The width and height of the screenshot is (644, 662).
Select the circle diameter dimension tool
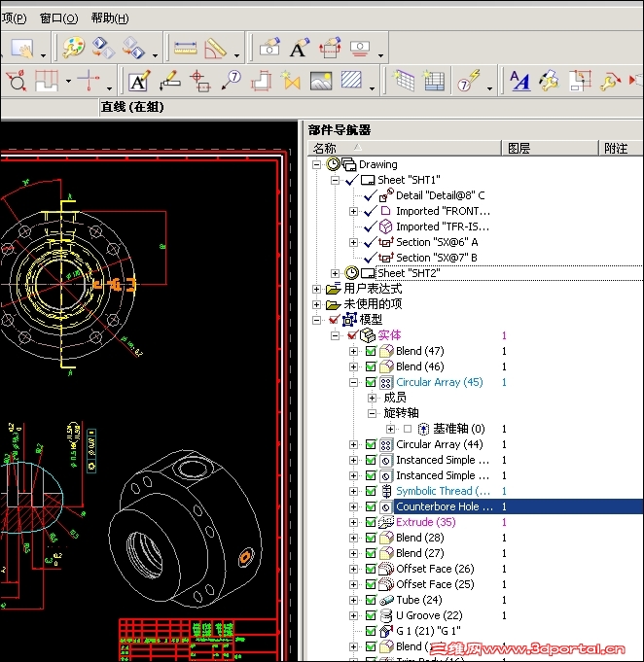[x=17, y=81]
